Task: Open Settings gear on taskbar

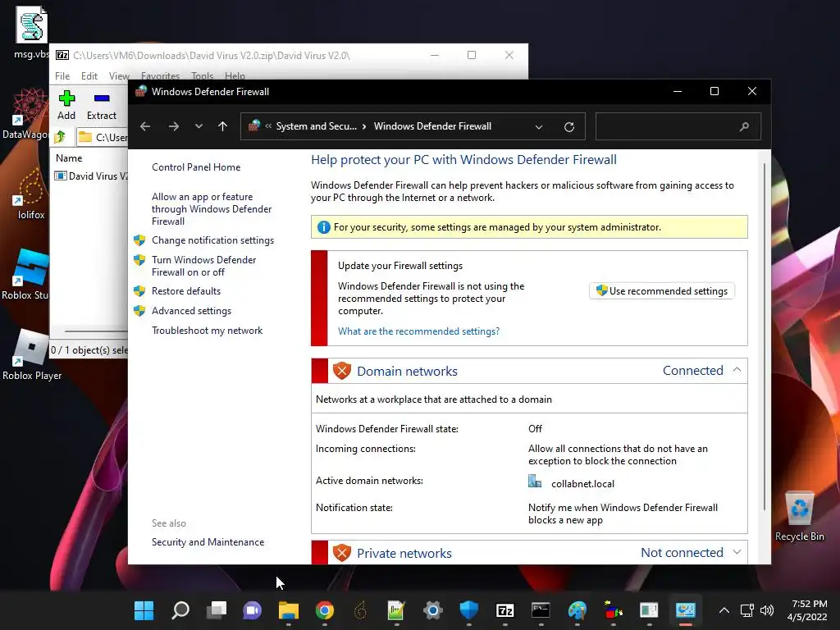Action: coord(433,610)
